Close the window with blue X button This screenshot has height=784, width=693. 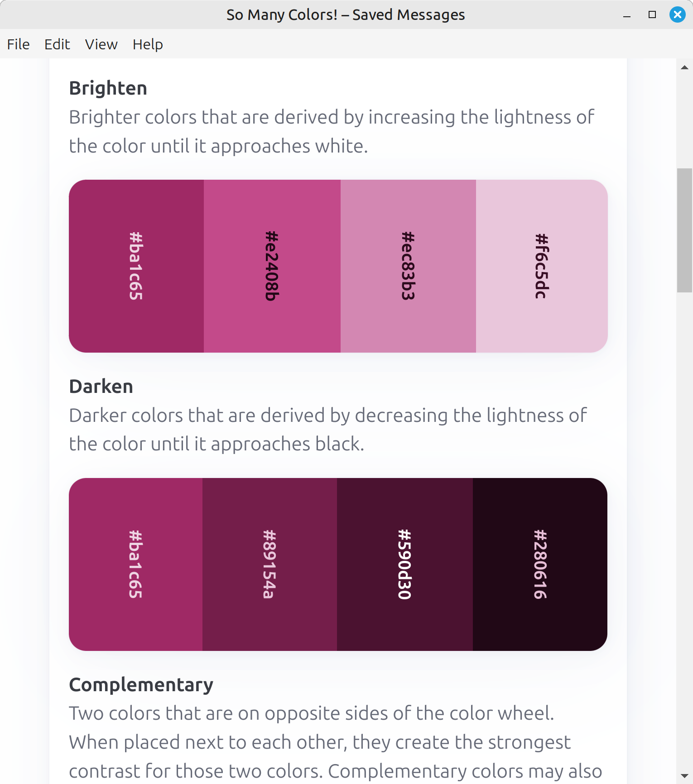[678, 14]
